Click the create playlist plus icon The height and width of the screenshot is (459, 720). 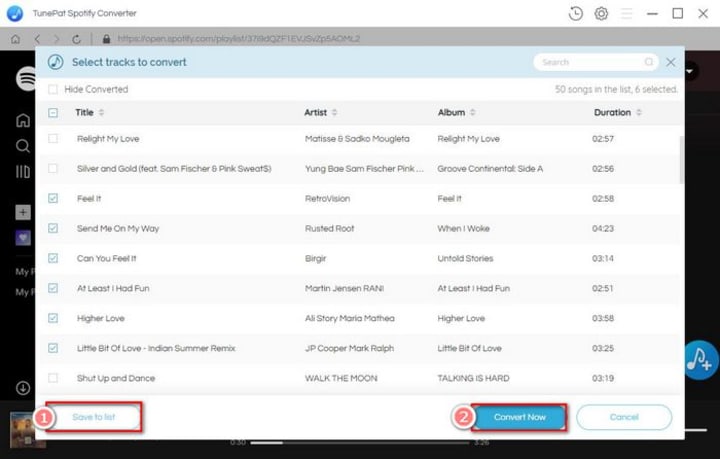23,212
